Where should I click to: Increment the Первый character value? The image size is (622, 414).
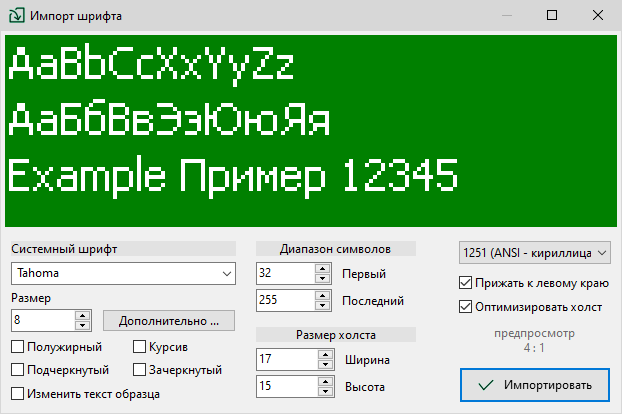click(x=323, y=268)
